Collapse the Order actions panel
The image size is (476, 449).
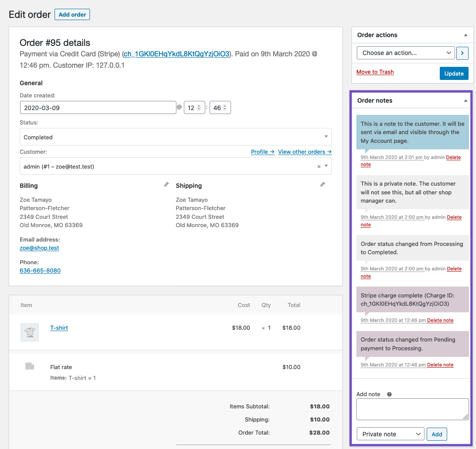pyautogui.click(x=465, y=35)
